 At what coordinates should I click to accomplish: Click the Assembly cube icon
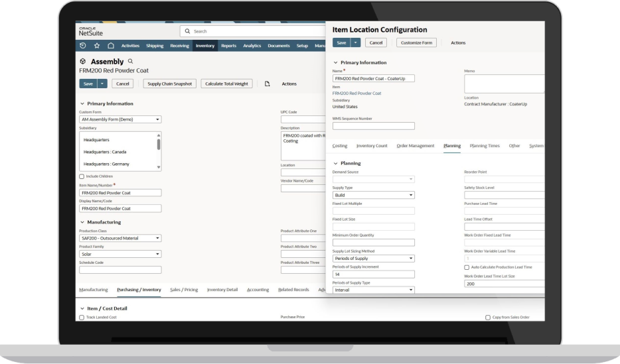[82, 62]
